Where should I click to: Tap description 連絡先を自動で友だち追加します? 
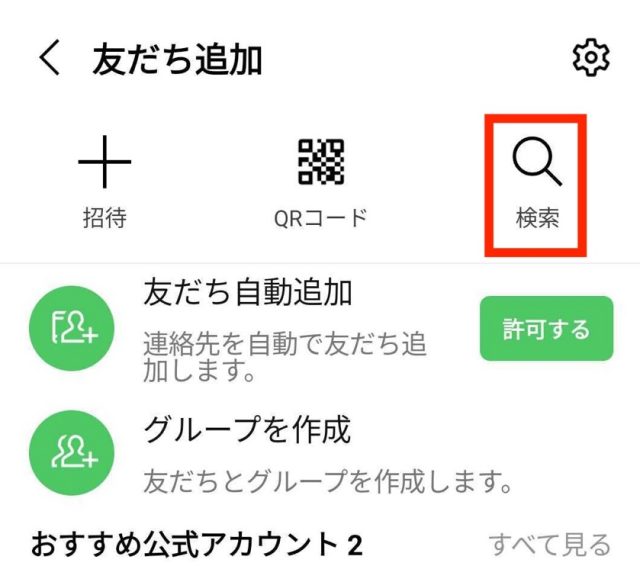[x=285, y=357]
